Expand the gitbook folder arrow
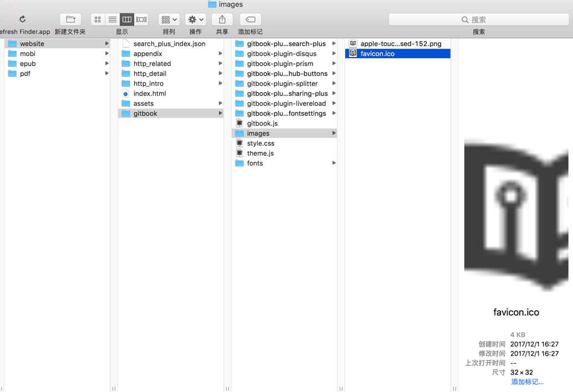The image size is (573, 392). point(221,114)
